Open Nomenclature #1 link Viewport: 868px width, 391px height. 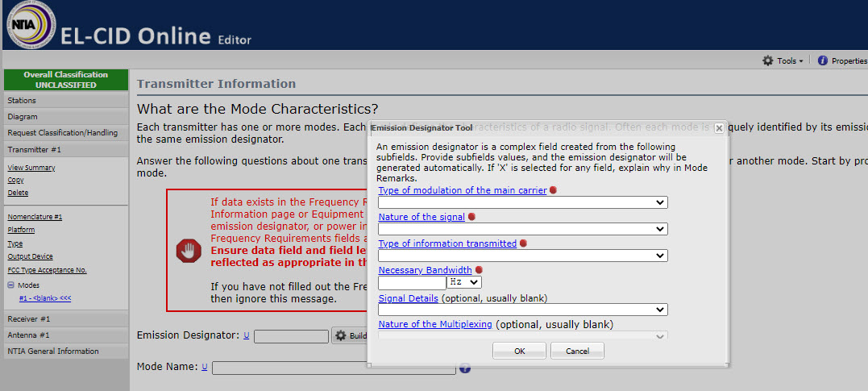point(35,217)
